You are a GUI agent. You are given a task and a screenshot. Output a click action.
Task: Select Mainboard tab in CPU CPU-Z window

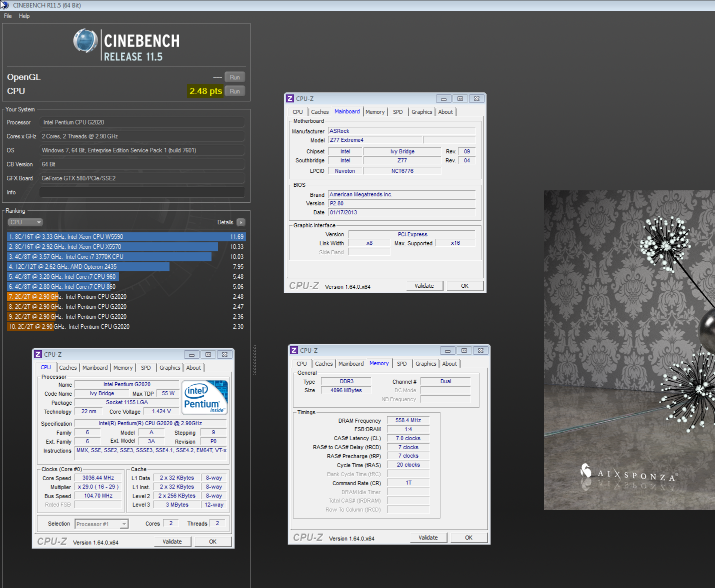pyautogui.click(x=95, y=368)
